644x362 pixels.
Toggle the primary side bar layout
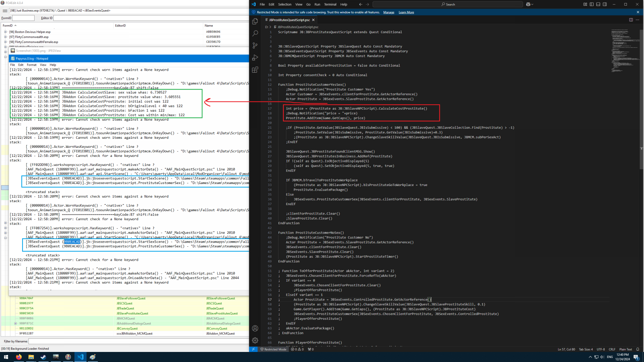pyautogui.click(x=592, y=4)
